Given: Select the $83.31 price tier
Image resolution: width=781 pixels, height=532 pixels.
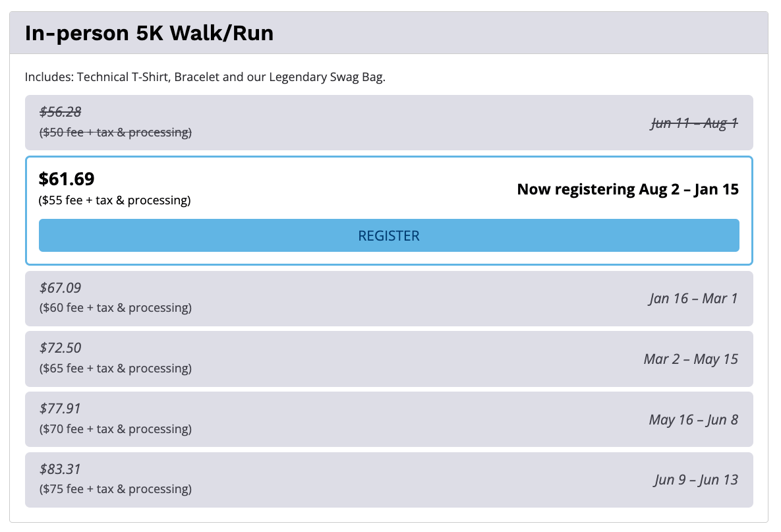Looking at the screenshot, I should tap(61, 469).
